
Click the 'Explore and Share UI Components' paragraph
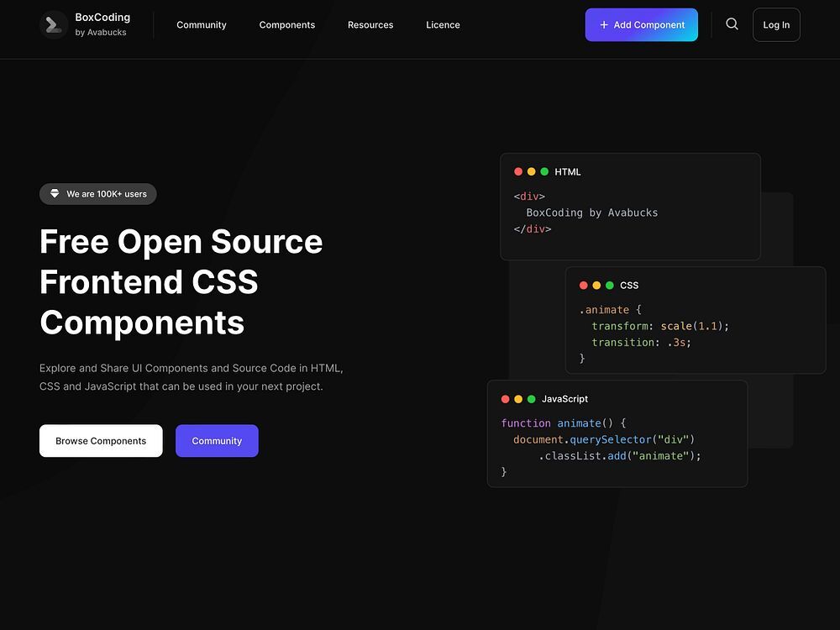[192, 377]
